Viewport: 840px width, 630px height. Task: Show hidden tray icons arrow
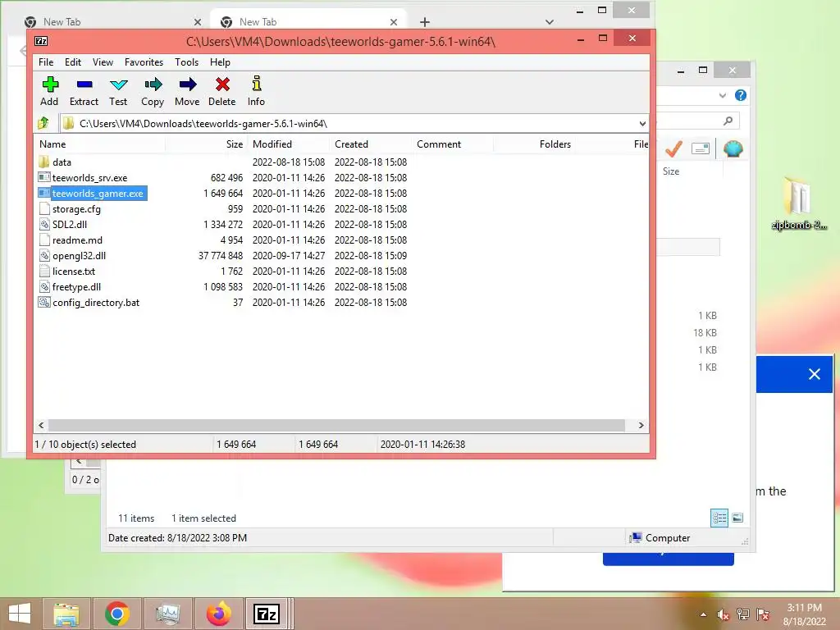(703, 614)
